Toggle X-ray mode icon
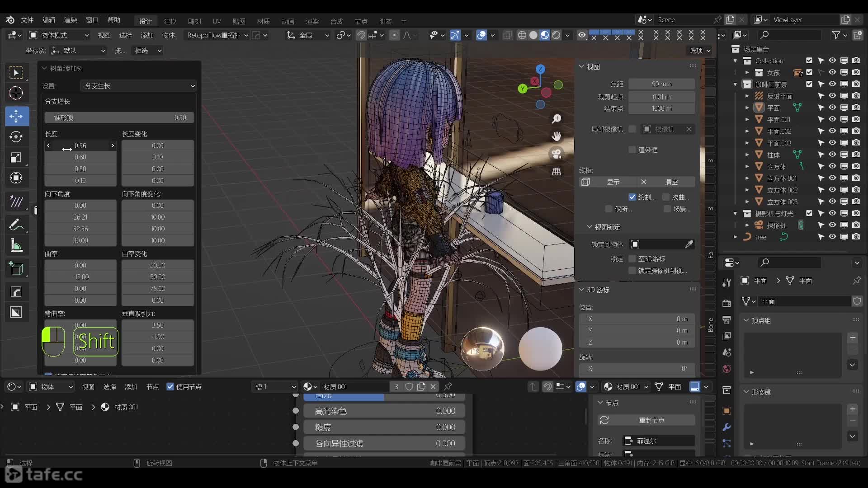The height and width of the screenshot is (488, 868). (x=507, y=35)
